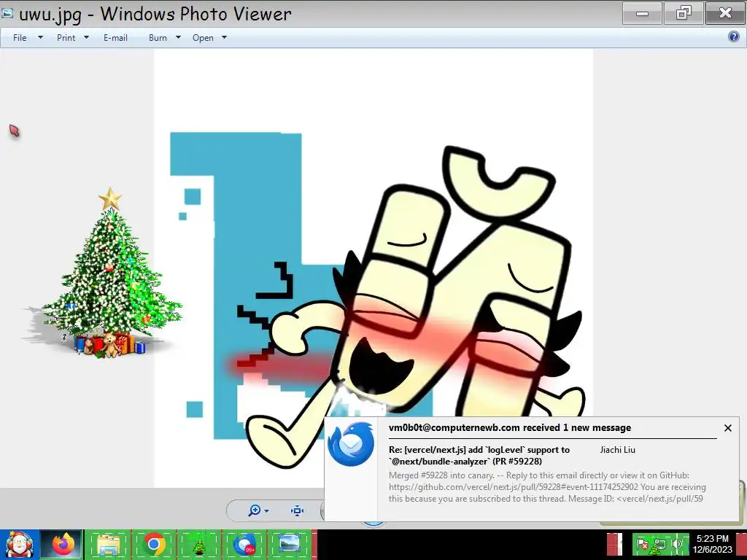Close the Windows Photo Viewer window
Image resolution: width=747 pixels, height=560 pixels.
pyautogui.click(x=725, y=13)
